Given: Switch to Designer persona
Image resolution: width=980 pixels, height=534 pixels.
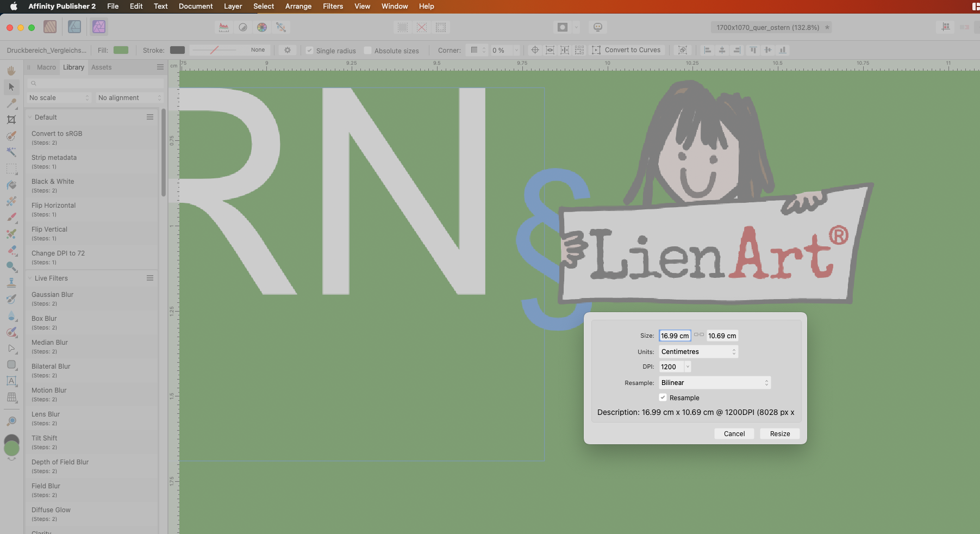Looking at the screenshot, I should pyautogui.click(x=74, y=27).
